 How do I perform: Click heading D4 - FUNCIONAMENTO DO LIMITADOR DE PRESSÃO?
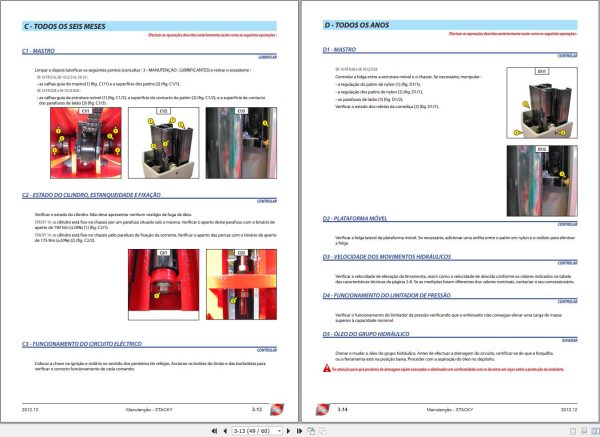click(387, 295)
